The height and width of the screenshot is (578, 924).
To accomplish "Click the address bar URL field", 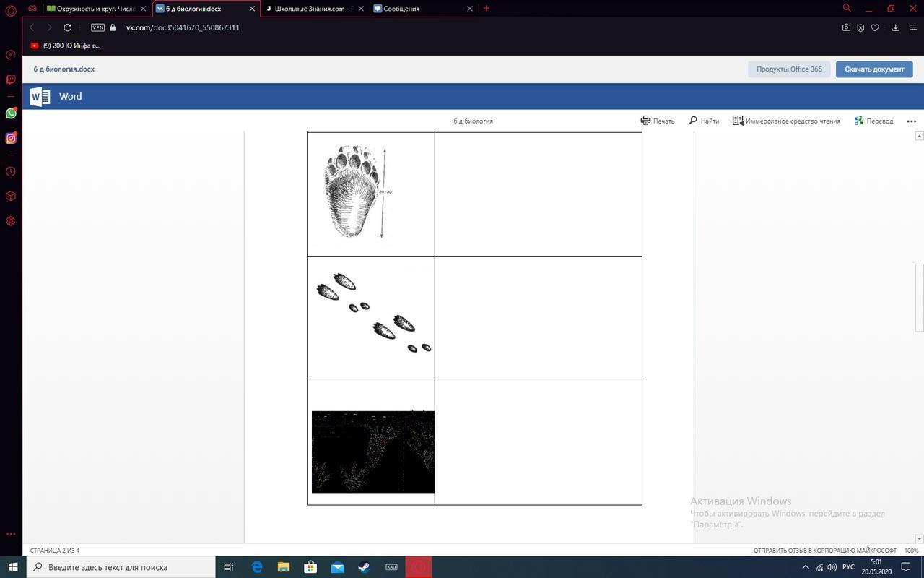I will pyautogui.click(x=183, y=27).
